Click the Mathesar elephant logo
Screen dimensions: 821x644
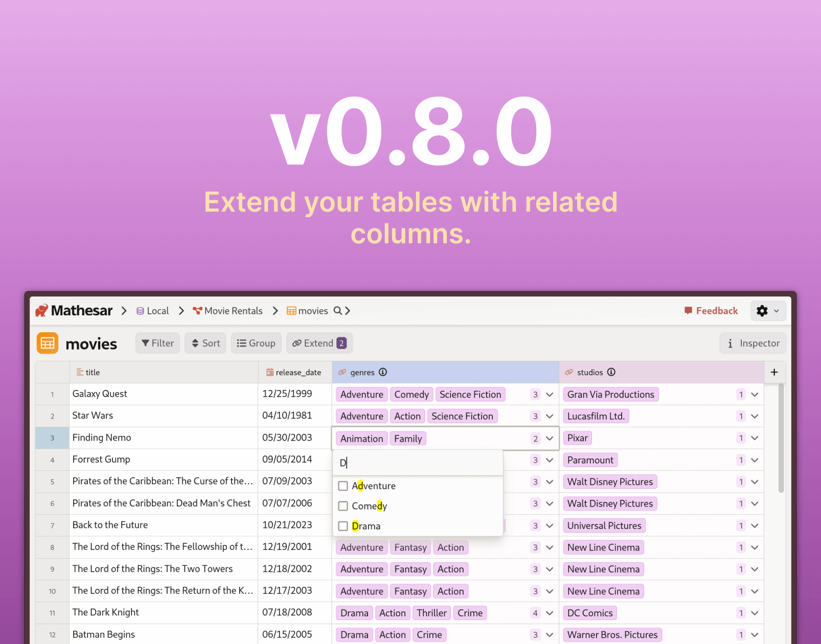point(42,311)
